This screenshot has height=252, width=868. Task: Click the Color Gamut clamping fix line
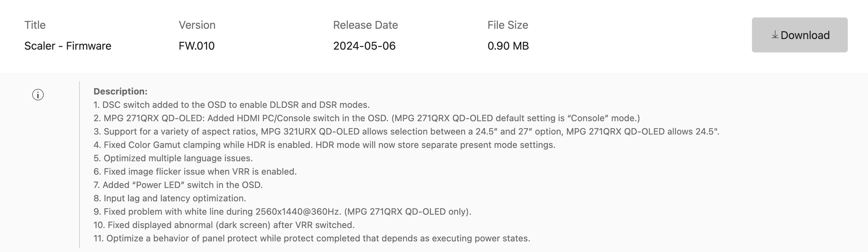(324, 145)
